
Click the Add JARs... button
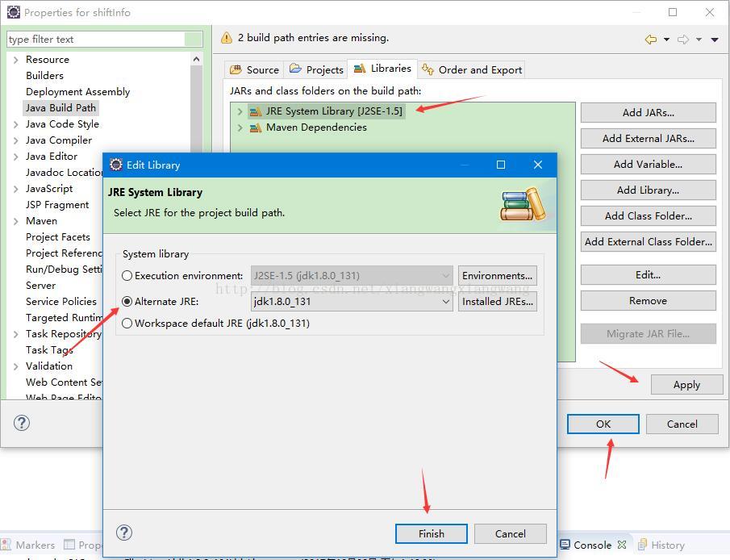tap(648, 113)
